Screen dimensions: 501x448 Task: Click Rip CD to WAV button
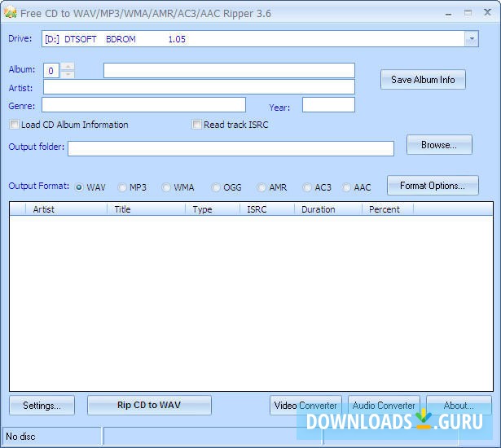[x=149, y=405]
